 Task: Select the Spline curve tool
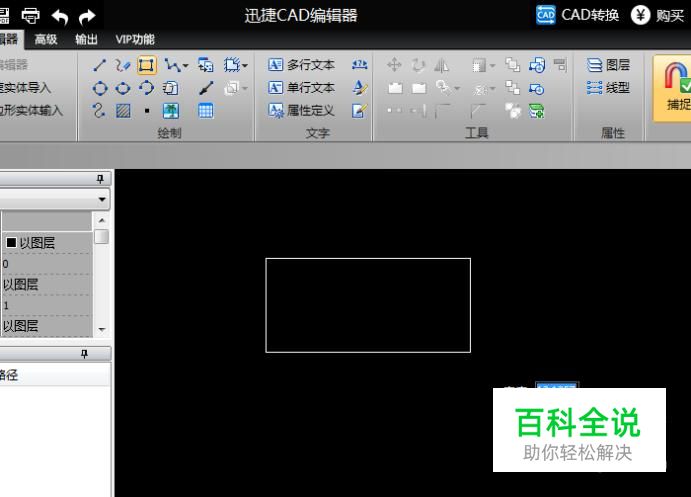pos(99,110)
